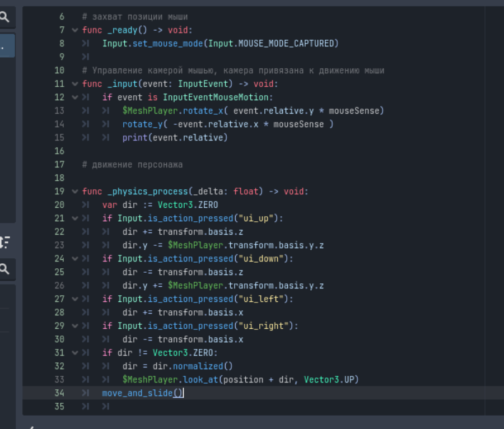Click the comment "# Управление камерой мышью"
Image resolution: width=504 pixels, height=429 pixels.
pyautogui.click(x=150, y=71)
